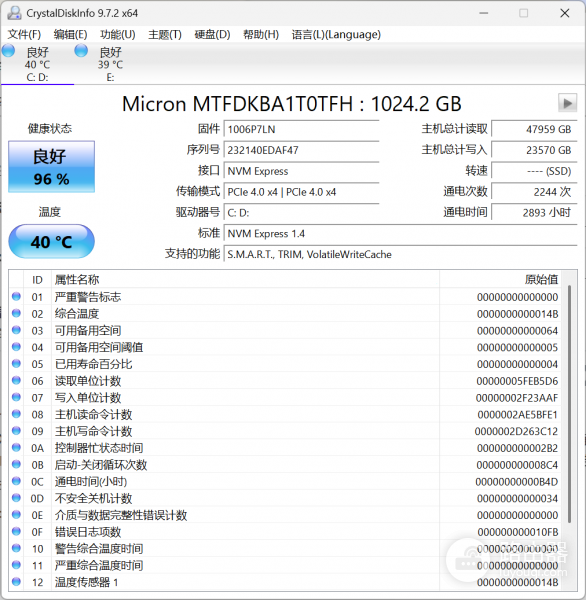Click the ID column header
Screen dimensions: 586x600
[x=37, y=280]
